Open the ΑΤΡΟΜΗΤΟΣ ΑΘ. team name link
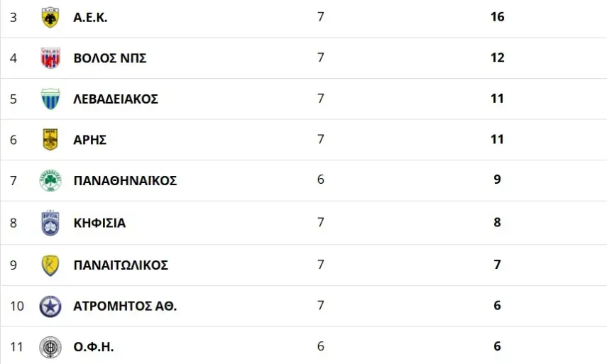Viewport: 607px width, 364px height. [125, 306]
